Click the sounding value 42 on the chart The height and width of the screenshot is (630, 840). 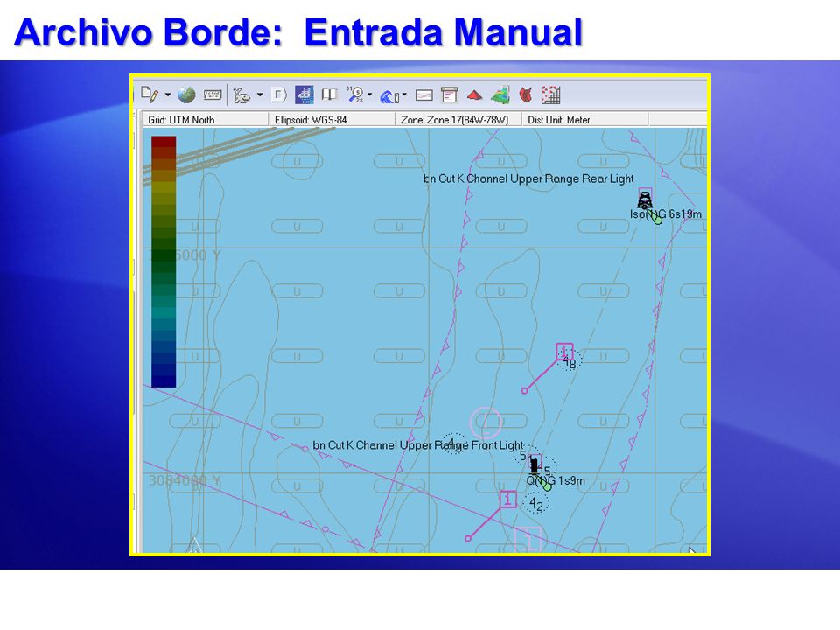click(536, 504)
